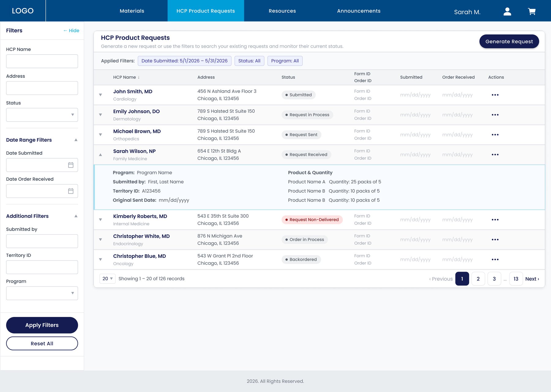Expand the Emily Johnson, DO row

pyautogui.click(x=100, y=115)
